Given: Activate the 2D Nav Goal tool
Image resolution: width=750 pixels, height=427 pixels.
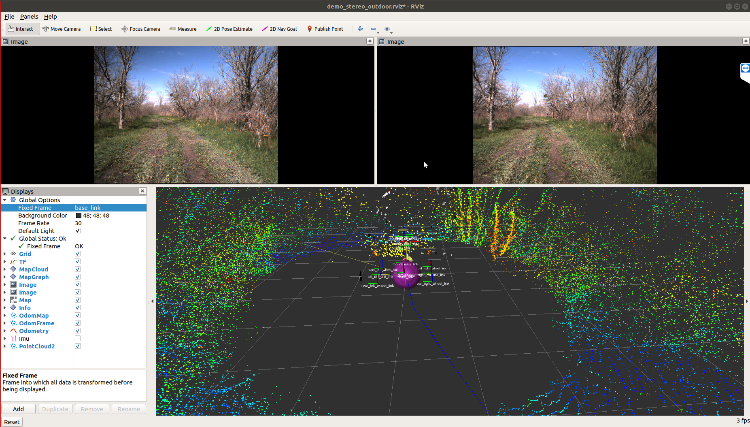Looking at the screenshot, I should pos(284,29).
